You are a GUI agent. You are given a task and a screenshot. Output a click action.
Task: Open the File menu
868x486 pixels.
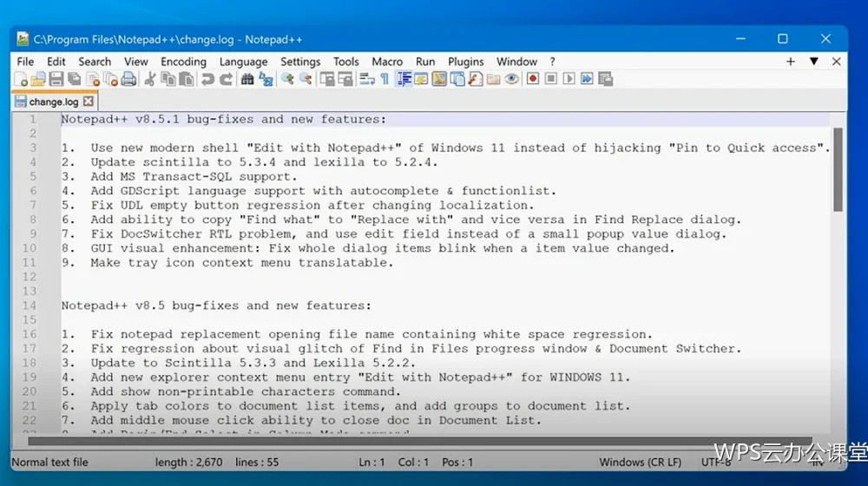point(25,62)
